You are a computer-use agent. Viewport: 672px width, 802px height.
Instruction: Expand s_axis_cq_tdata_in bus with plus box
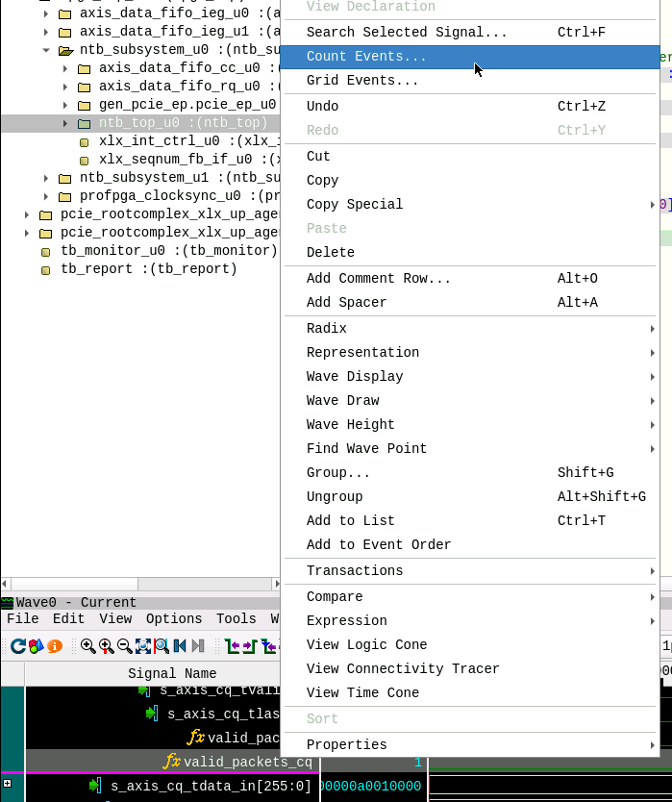8,785
